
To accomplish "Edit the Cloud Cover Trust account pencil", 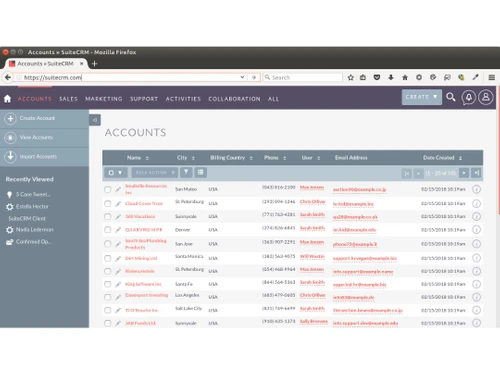I will pos(118,204).
